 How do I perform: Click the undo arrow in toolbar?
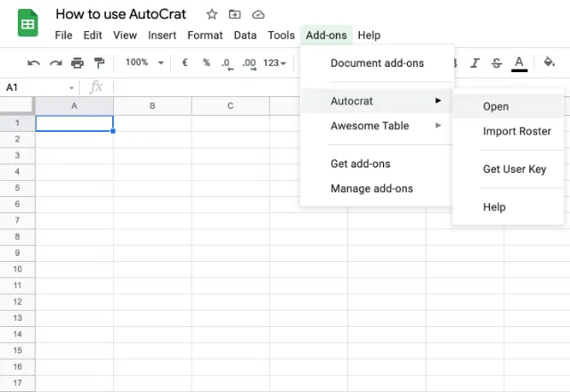(x=34, y=63)
